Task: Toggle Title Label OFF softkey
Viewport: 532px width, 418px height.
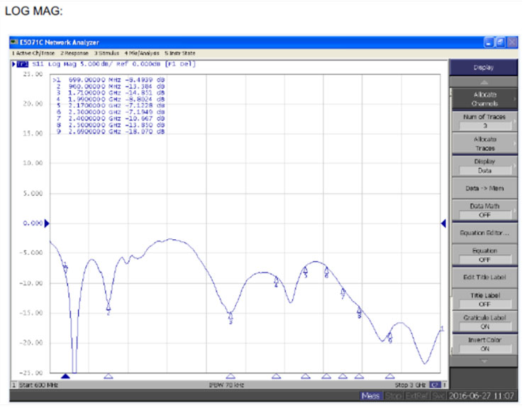Action: coord(484,299)
